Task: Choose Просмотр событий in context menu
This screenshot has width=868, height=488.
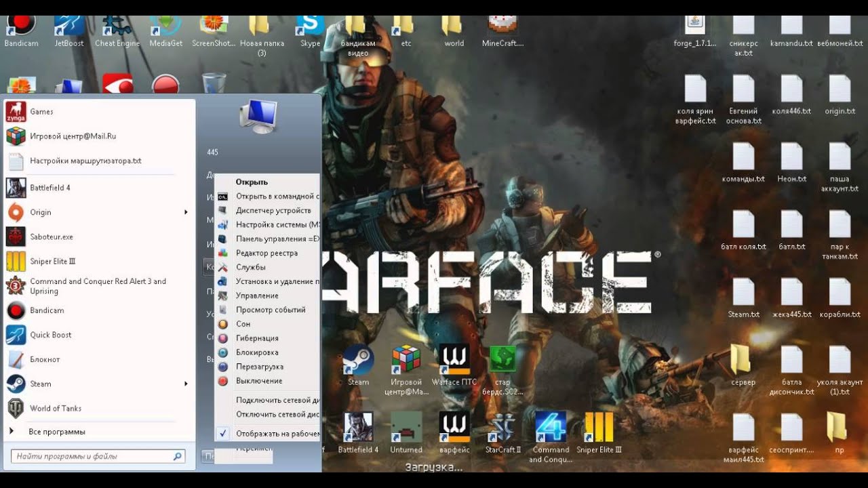Action: [x=268, y=310]
